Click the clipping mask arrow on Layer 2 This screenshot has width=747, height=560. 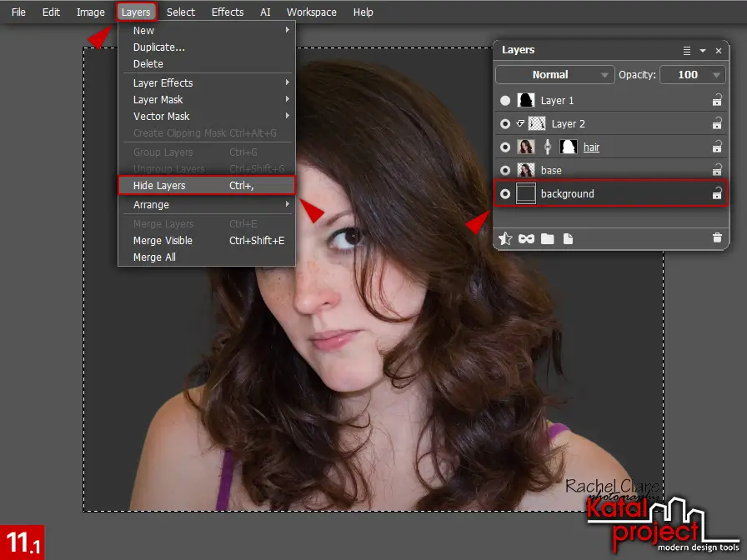point(520,123)
